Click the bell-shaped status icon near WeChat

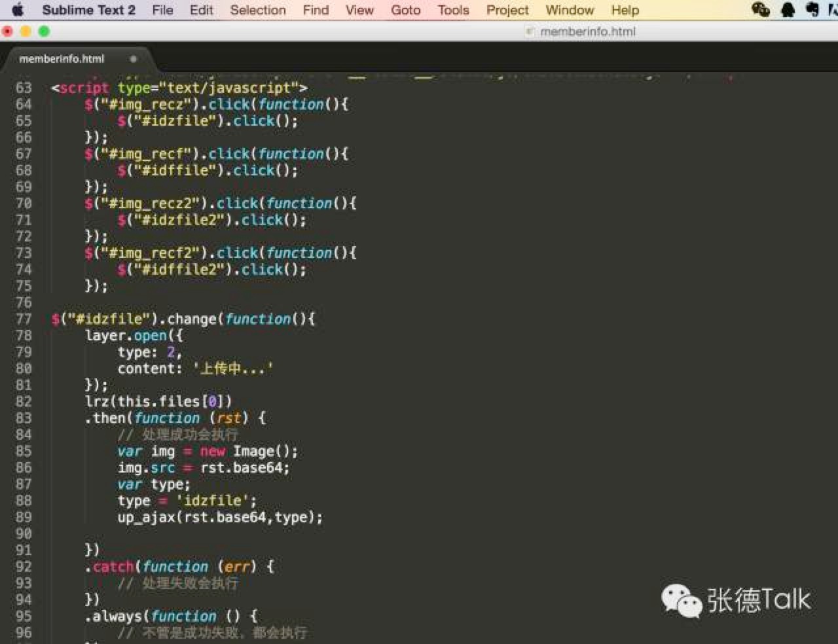tap(788, 9)
